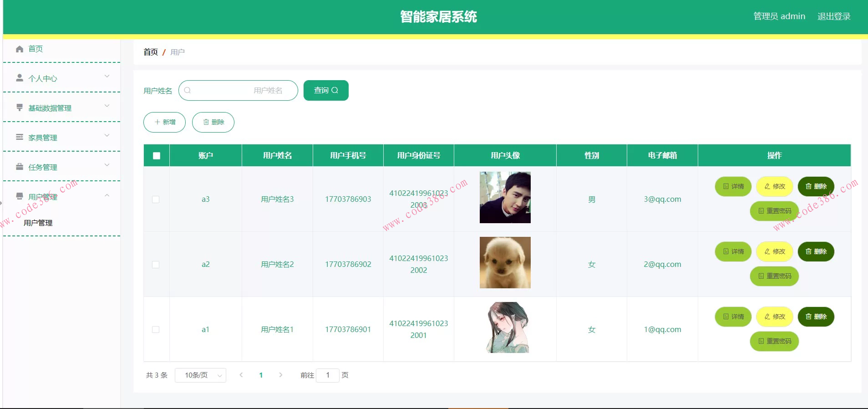The width and height of the screenshot is (868, 409).
Task: Click 修改 for user a2
Action: tap(775, 251)
